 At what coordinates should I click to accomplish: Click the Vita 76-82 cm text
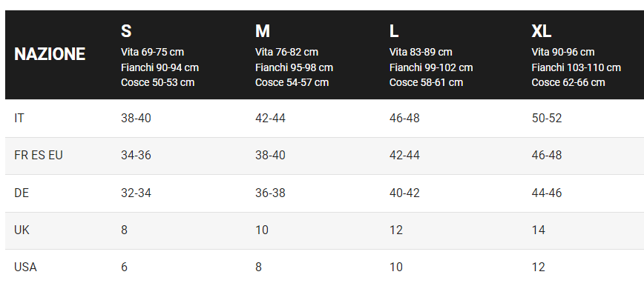286,52
